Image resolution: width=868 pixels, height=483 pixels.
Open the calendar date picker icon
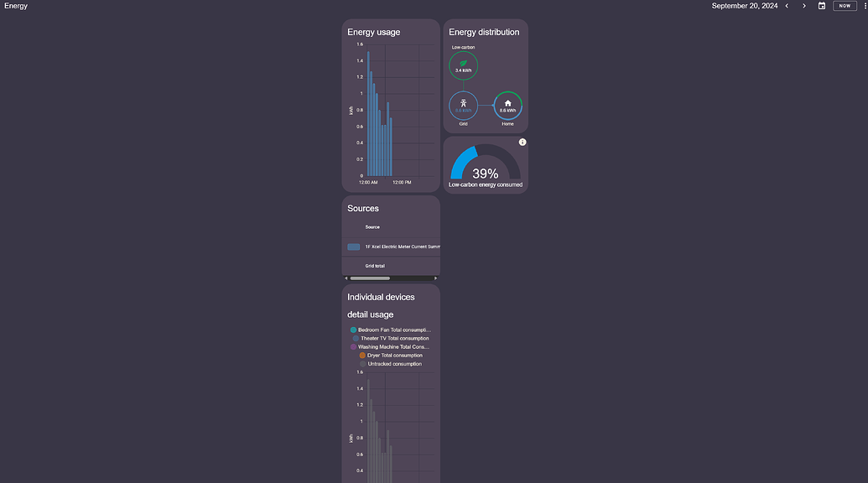click(822, 6)
